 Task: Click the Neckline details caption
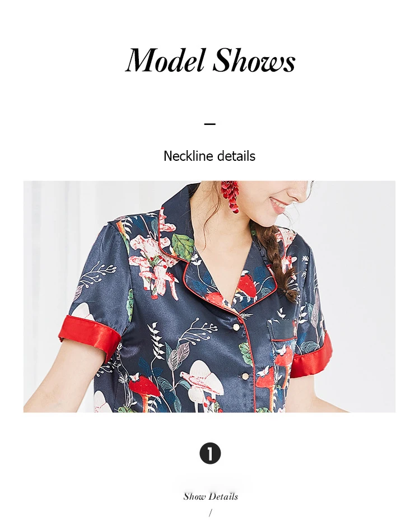pyautogui.click(x=209, y=156)
